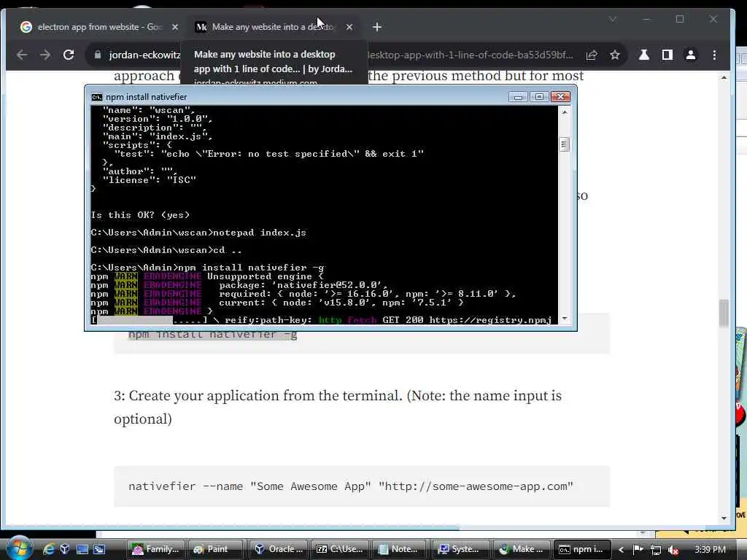Click the Action Center flag tray icon
The image size is (747, 560).
coord(638,550)
